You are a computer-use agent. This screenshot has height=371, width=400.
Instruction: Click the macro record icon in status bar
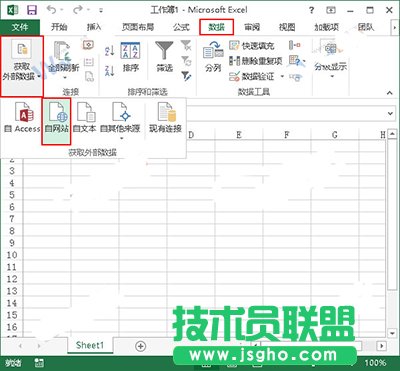(39, 363)
